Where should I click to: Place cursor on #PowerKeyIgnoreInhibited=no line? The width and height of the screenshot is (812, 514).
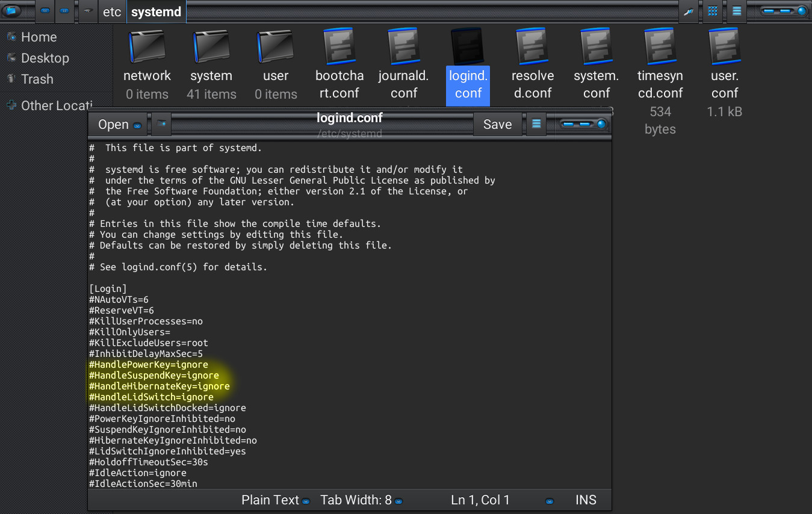tap(162, 419)
